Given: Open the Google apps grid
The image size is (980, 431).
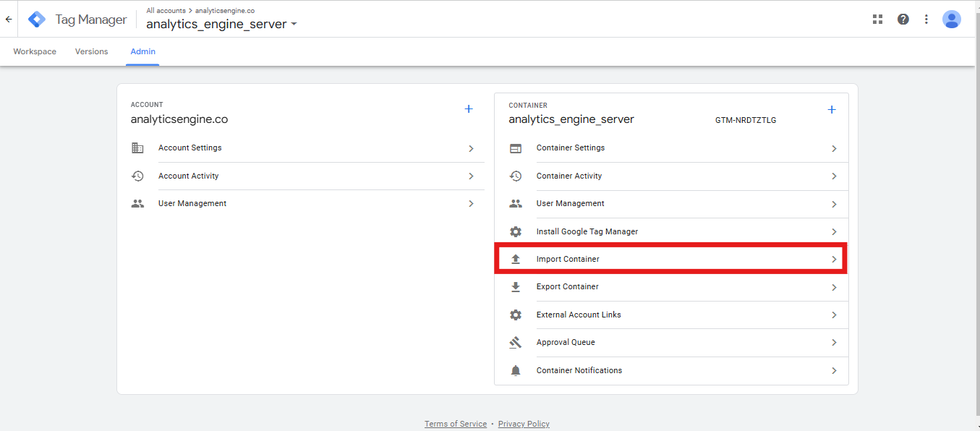Looking at the screenshot, I should (878, 20).
